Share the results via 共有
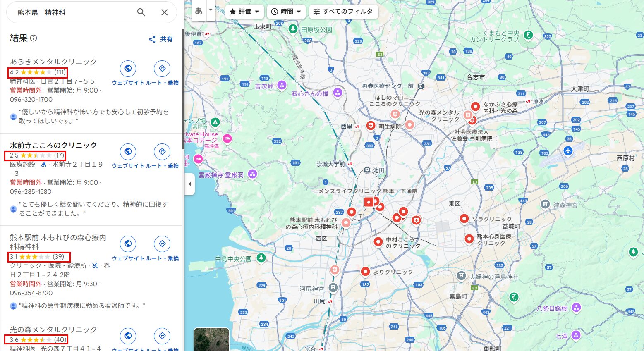This screenshot has width=644, height=351. tap(160, 39)
